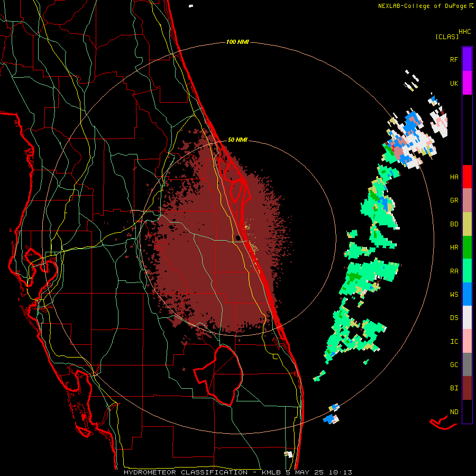The width and height of the screenshot is (476, 476).
Task: Click the light pink IC legend swatch
Action: click(467, 341)
